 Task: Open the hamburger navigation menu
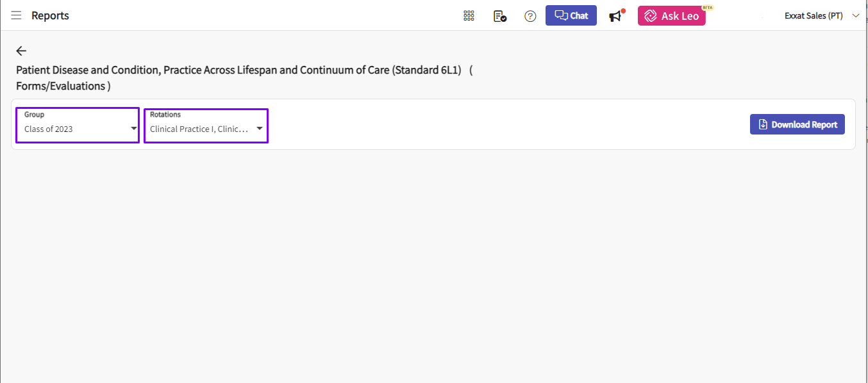[x=16, y=15]
